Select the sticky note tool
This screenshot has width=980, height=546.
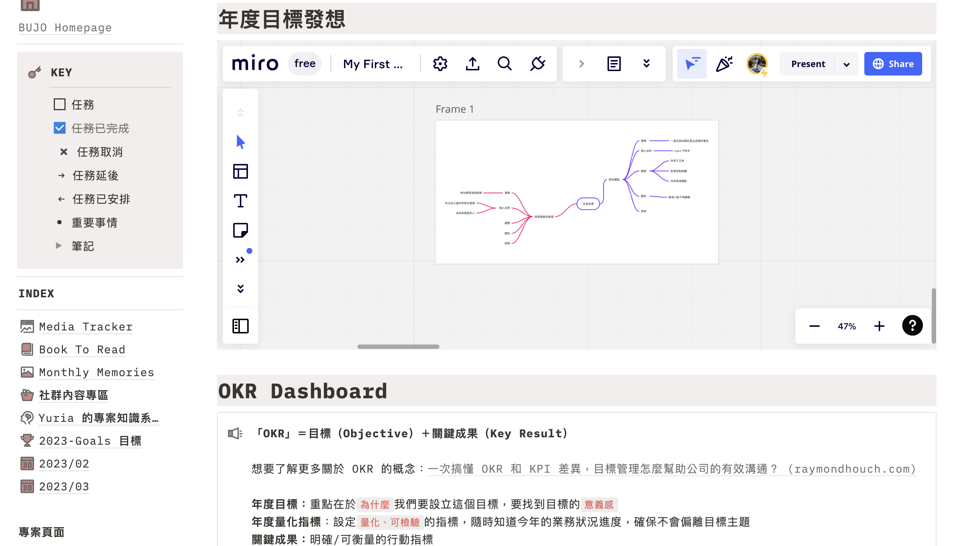pos(241,230)
